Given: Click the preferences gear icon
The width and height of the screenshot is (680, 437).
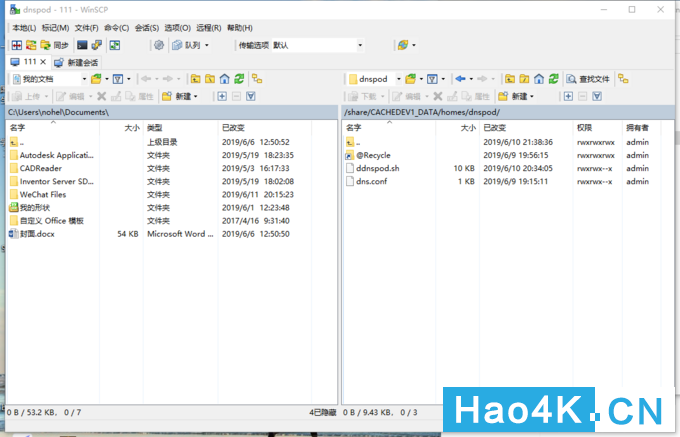Looking at the screenshot, I should pyautogui.click(x=159, y=45).
